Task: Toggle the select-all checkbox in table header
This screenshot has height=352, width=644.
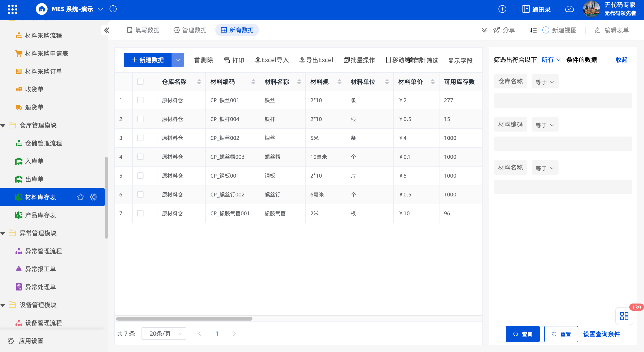Action: [x=140, y=82]
